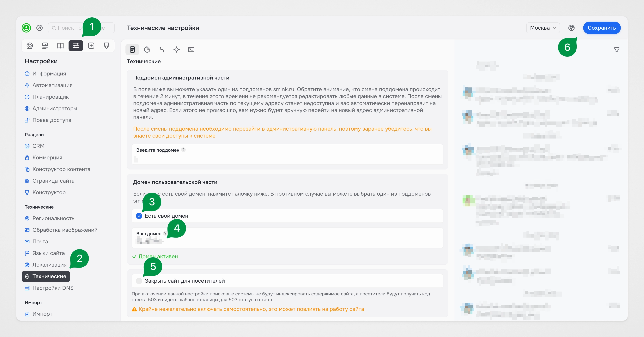This screenshot has width=644, height=337.
Task: Click the paint roller constructor icon
Action: coord(106,46)
